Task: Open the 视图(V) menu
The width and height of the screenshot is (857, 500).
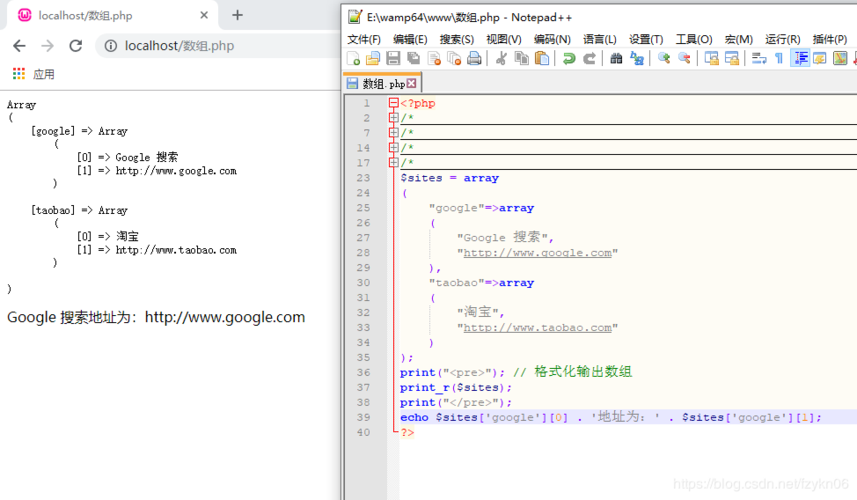Action: click(x=504, y=39)
